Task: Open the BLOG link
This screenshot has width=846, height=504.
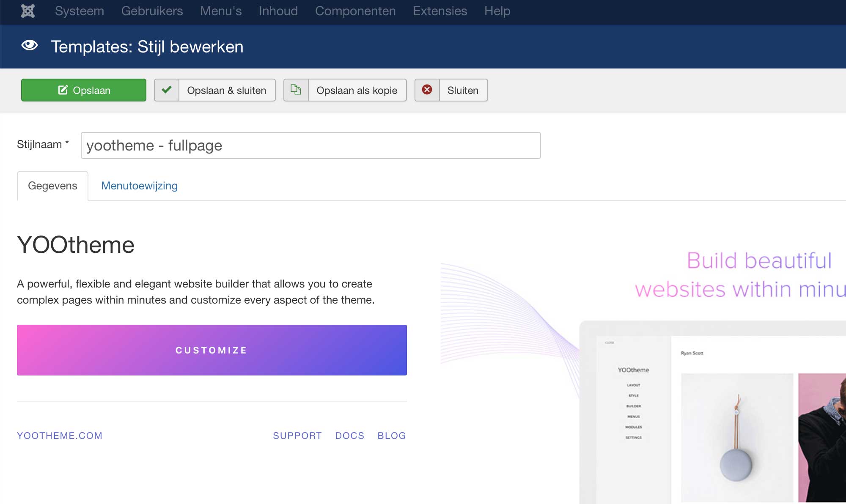Action: 392,436
